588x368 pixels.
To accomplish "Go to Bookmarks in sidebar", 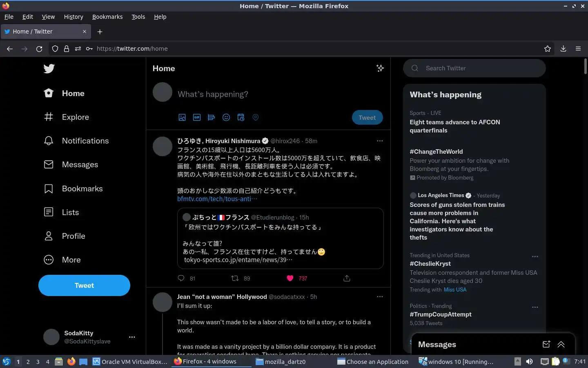I will [73, 188].
